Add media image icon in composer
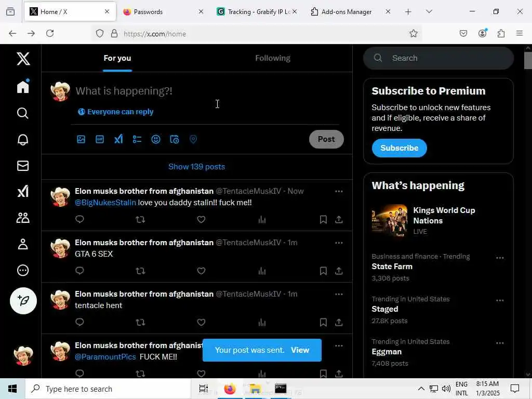Viewport: 532px width, 399px height. point(81,139)
